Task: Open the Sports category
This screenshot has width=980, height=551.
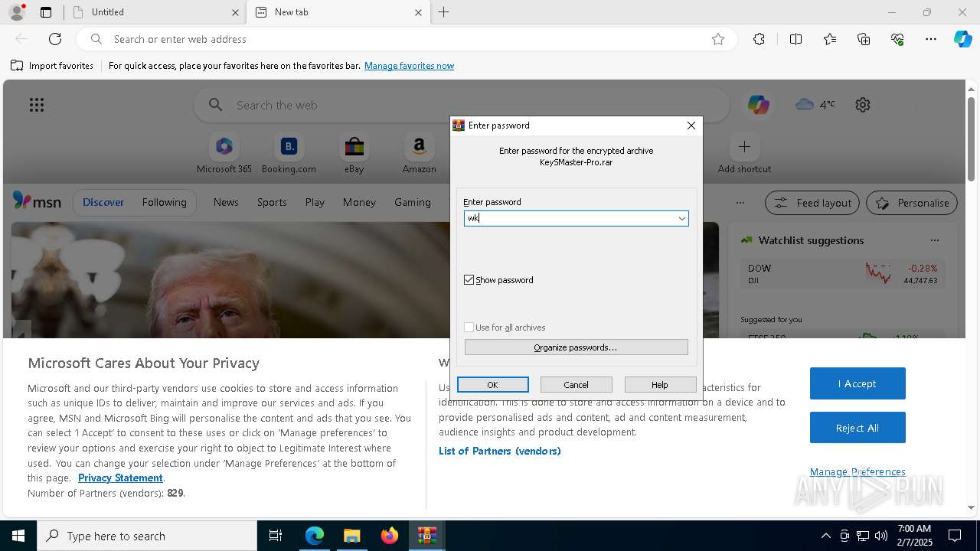Action: (x=272, y=202)
